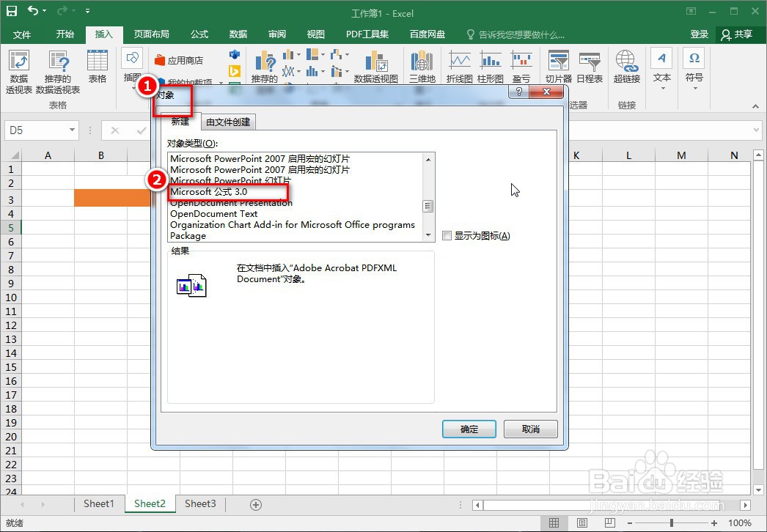Open the PDF工具集 tab

[367, 34]
